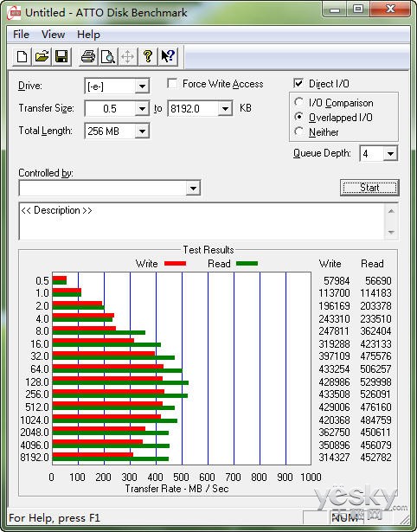Click write value 433508 in results
417x532 pixels.
(x=334, y=394)
